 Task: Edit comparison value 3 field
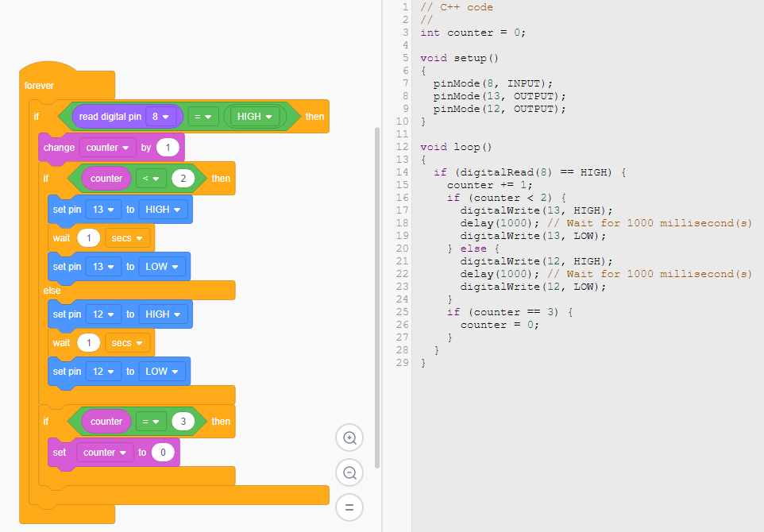click(183, 422)
